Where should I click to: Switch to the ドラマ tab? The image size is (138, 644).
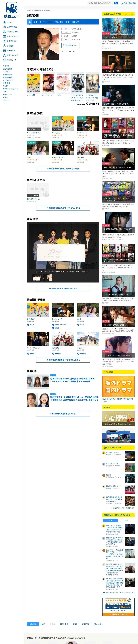(x=42, y=22)
